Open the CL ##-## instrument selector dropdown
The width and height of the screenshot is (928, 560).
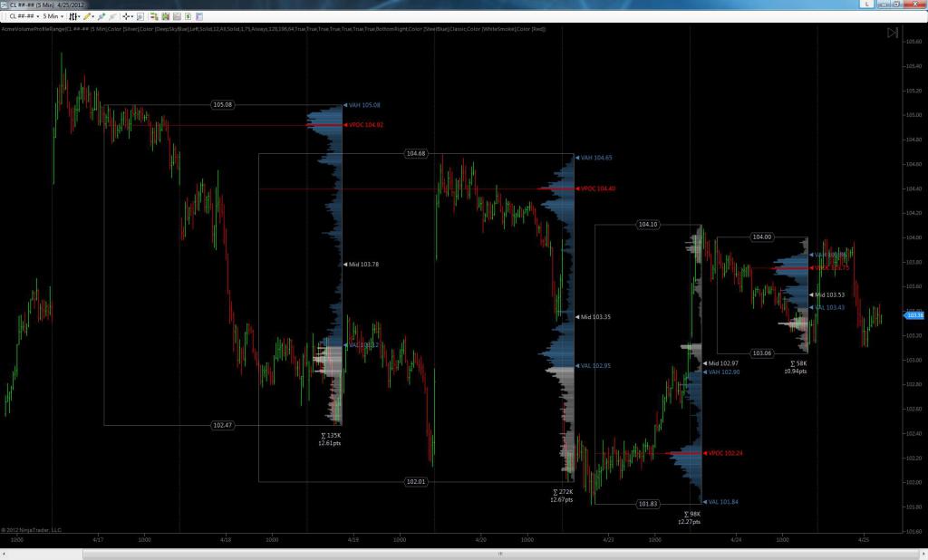point(24,16)
